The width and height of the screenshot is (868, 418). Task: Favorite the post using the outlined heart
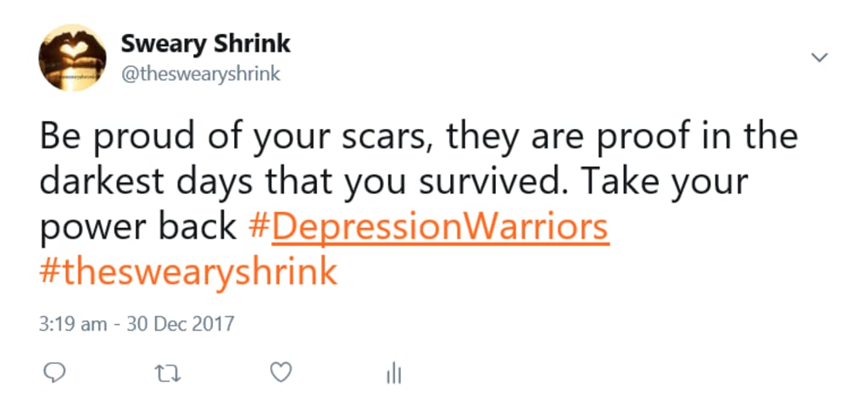pyautogui.click(x=281, y=372)
